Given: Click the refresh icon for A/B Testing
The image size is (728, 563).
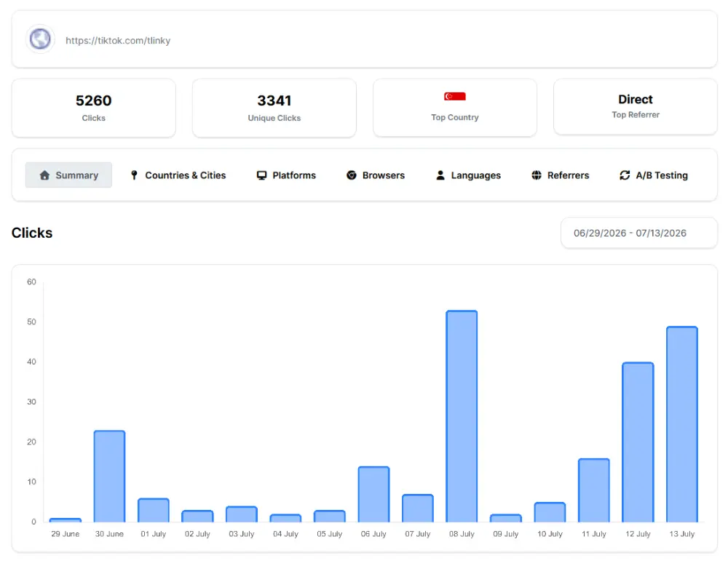Looking at the screenshot, I should pos(625,175).
